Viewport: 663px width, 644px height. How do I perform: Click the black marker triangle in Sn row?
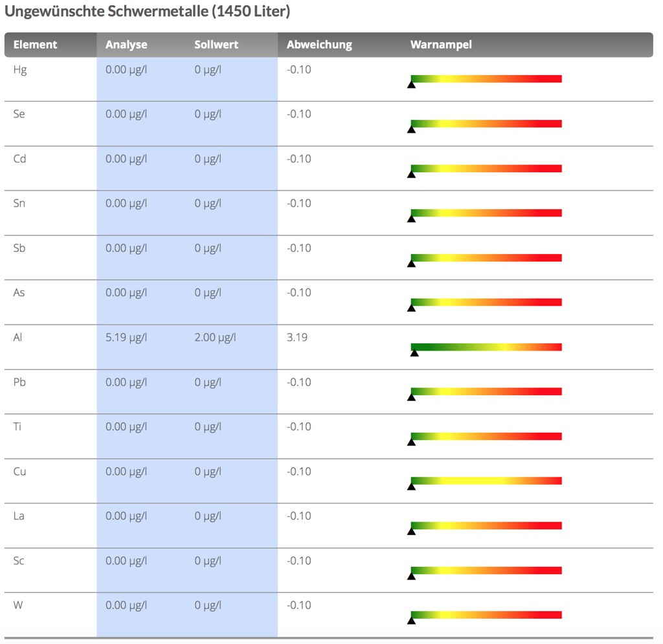[411, 219]
